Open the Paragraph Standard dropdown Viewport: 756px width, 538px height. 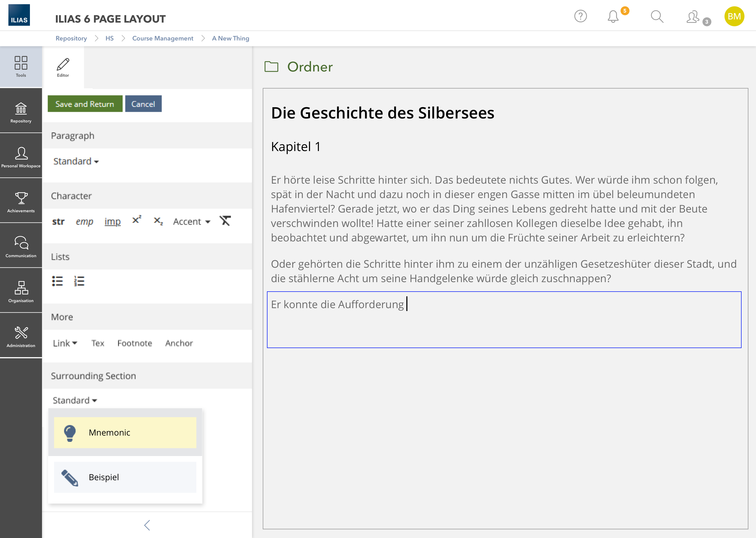[x=76, y=161]
